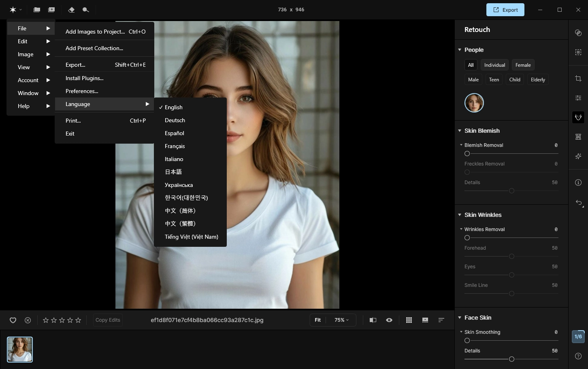Toggle before/after compare view
The height and width of the screenshot is (369, 588).
[x=373, y=320]
